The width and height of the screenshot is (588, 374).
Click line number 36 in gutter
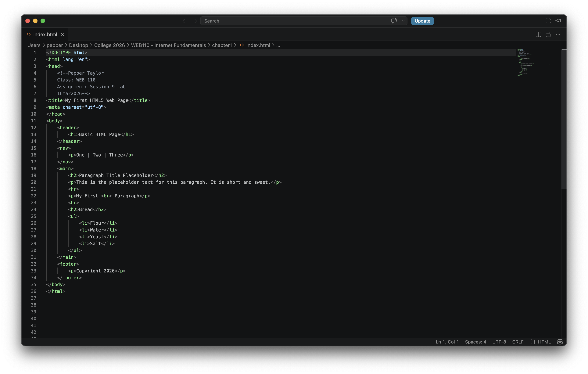pyautogui.click(x=34, y=291)
